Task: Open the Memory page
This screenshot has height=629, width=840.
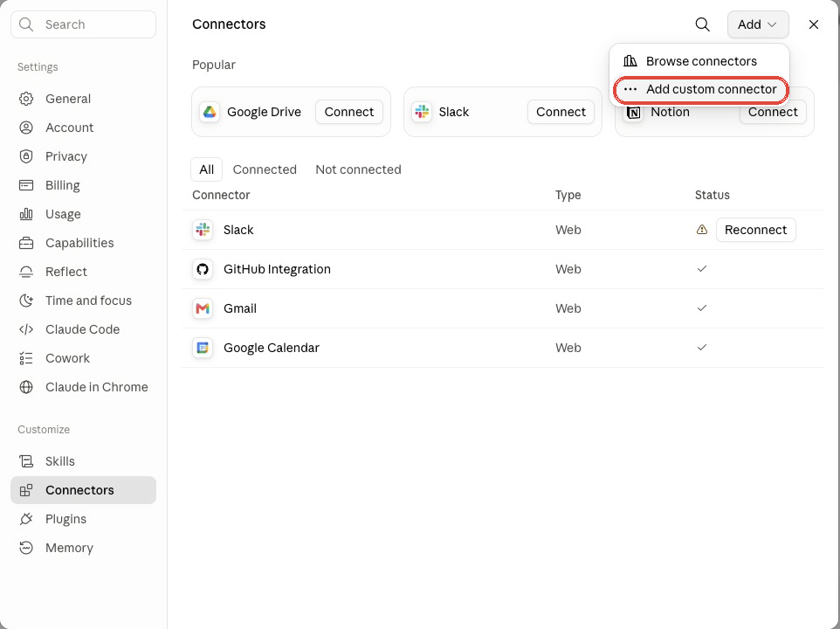Action: (x=83, y=548)
